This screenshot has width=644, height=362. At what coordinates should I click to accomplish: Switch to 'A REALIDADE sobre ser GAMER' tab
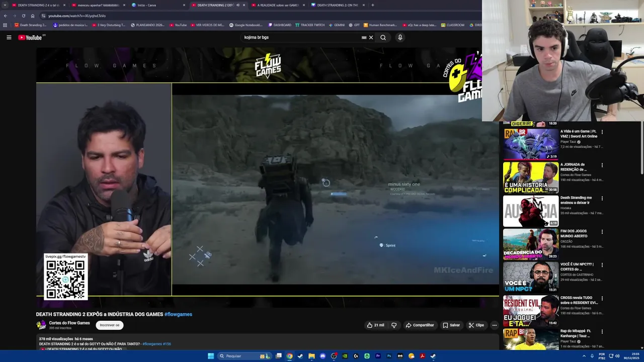pyautogui.click(x=277, y=5)
